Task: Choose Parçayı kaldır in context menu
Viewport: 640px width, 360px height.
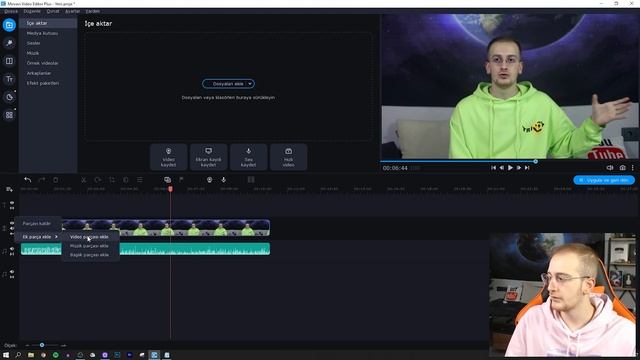Action: [37, 224]
